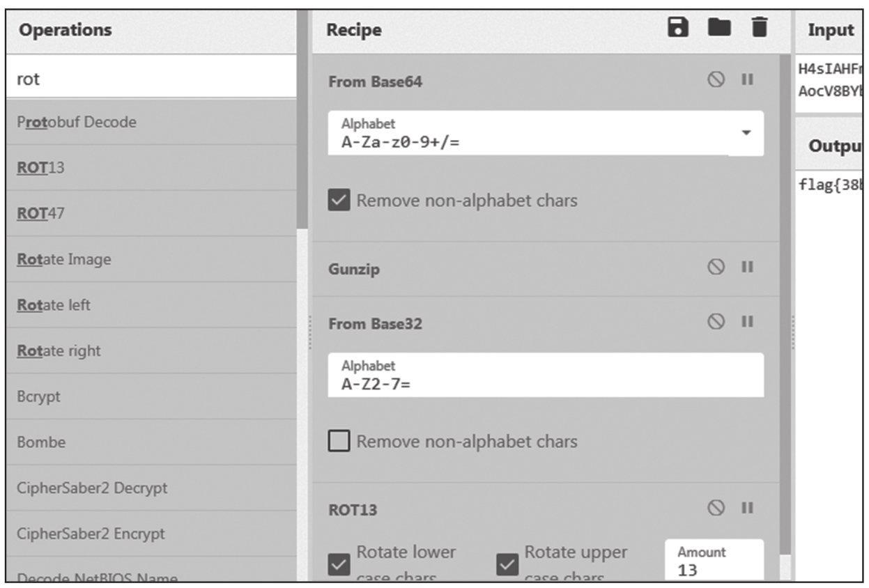
Task: Click the operations search box containing rot
Action: click(150, 79)
